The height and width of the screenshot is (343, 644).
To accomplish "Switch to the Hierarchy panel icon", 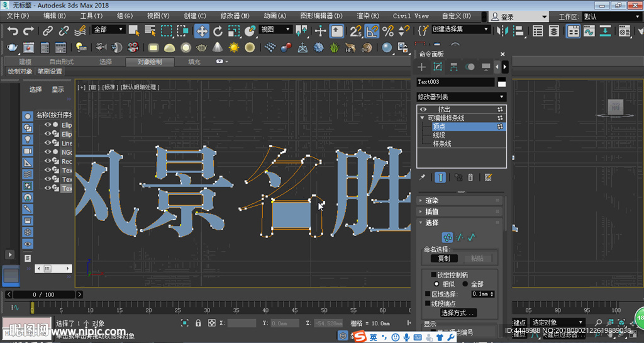I will [453, 67].
